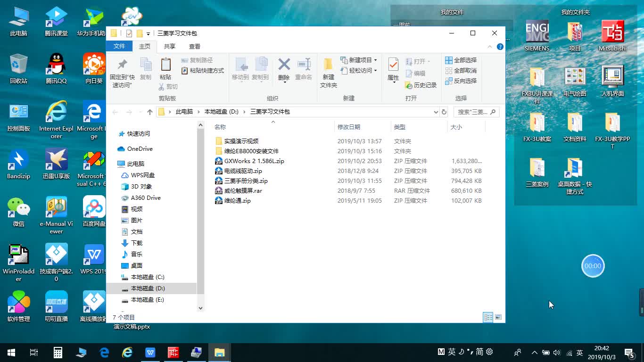Select the 维纶通.zip file
Screen dimensions: 644x362
pyautogui.click(x=238, y=201)
